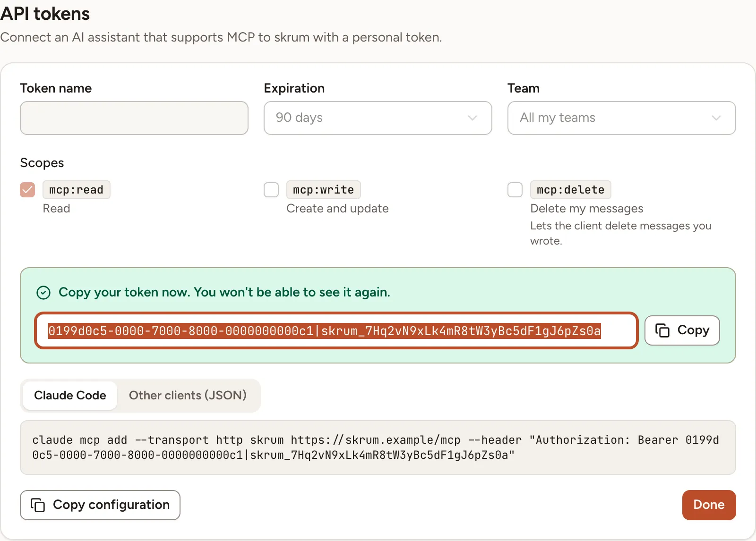Click the mcp:delete scope label

pos(571,190)
